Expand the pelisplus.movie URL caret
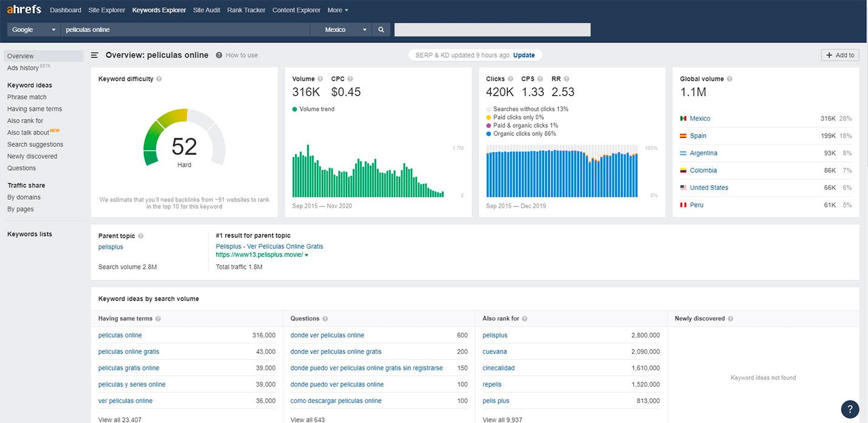Viewport: 868px width, 423px height. (x=306, y=254)
